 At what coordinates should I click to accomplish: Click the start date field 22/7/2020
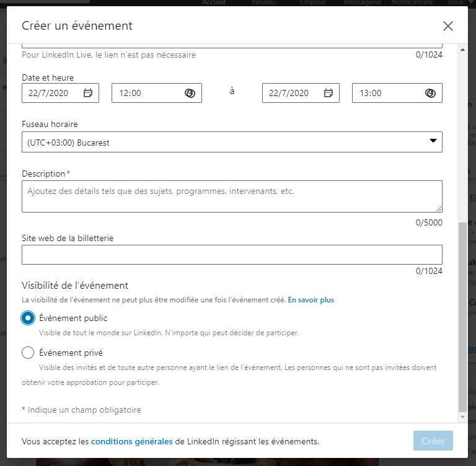[60, 93]
